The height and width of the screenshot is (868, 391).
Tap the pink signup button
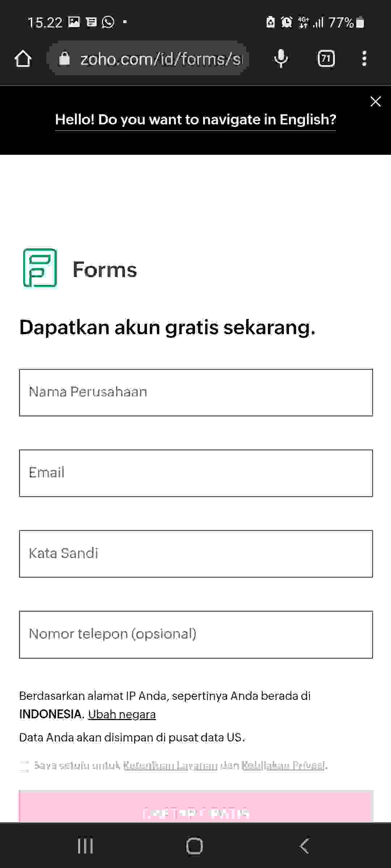196,807
